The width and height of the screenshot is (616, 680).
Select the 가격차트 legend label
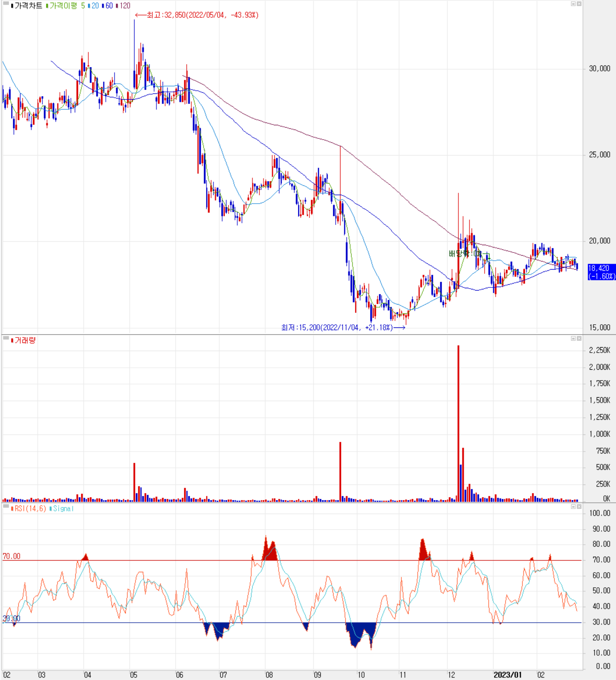click(x=27, y=6)
